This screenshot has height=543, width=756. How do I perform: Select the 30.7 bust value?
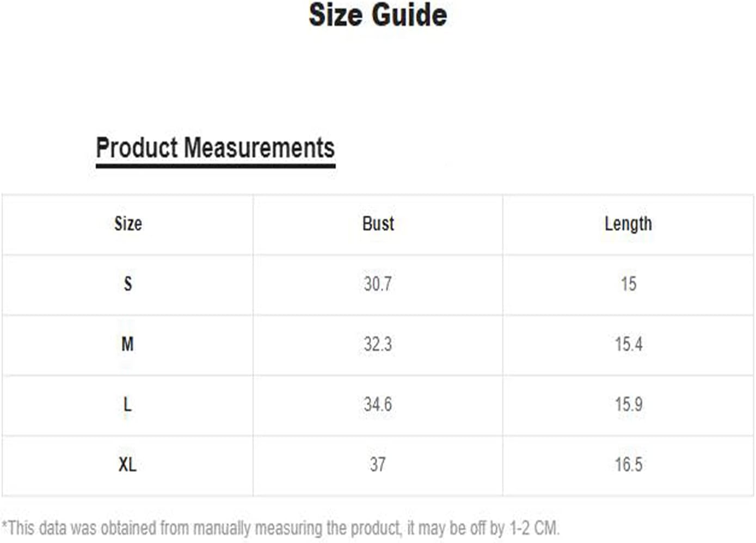378,284
